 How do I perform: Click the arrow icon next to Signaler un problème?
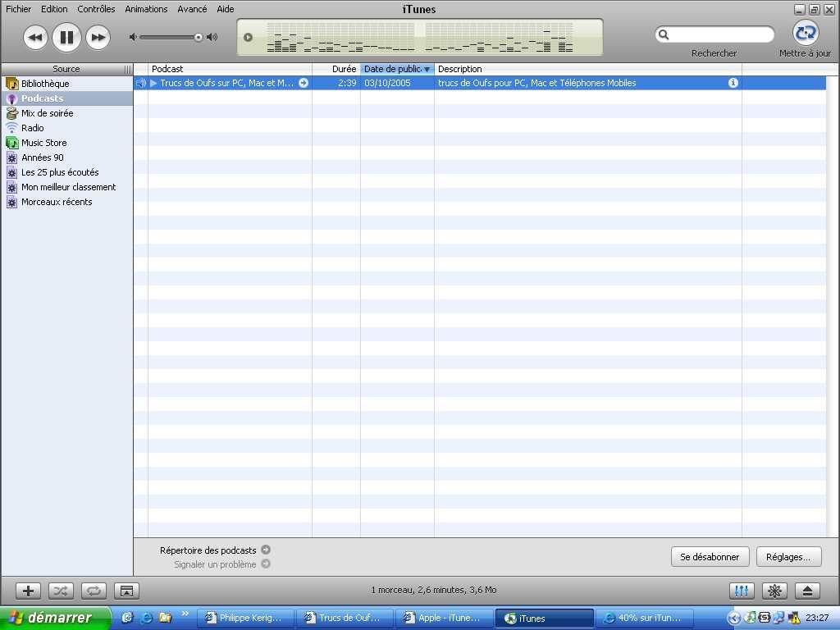tap(266, 564)
